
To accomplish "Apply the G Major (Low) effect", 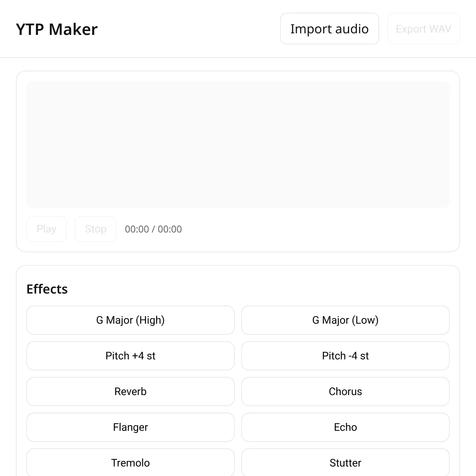I will click(345, 320).
